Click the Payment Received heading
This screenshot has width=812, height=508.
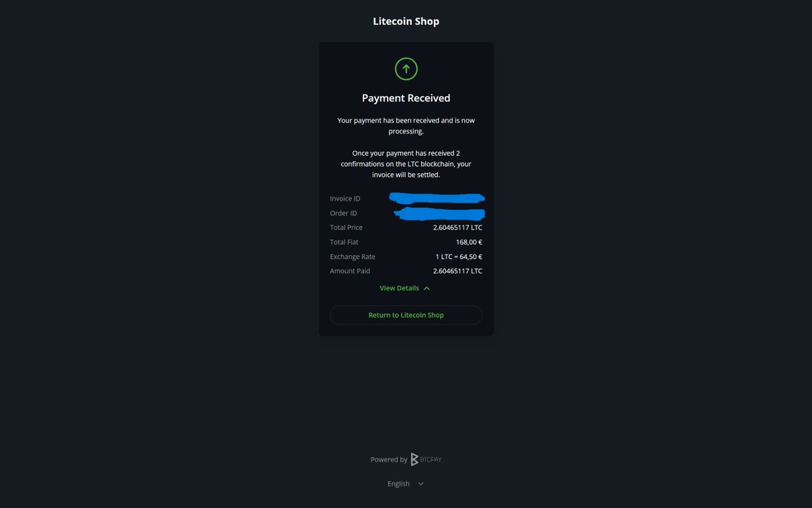tap(406, 98)
